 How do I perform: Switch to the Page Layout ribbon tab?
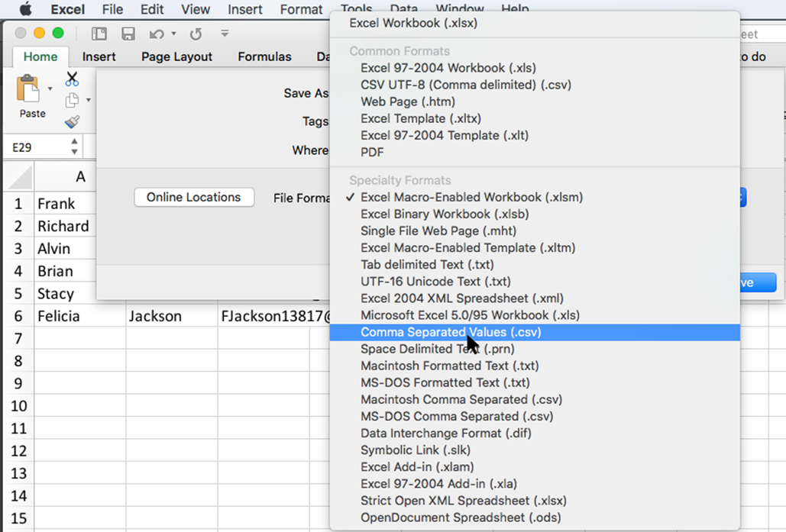point(177,56)
